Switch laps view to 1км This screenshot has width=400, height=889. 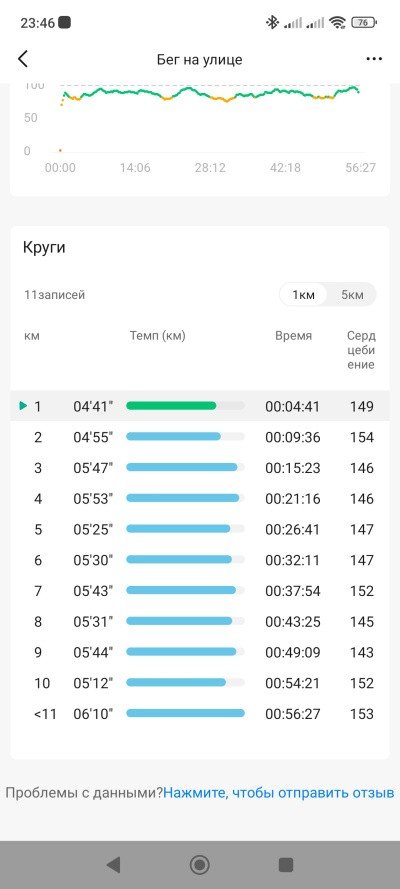click(x=304, y=295)
